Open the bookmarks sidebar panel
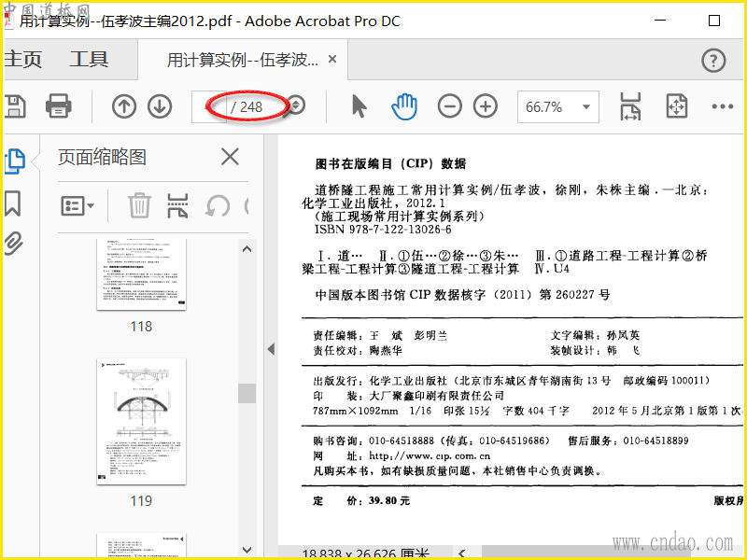The width and height of the screenshot is (747, 560). click(x=13, y=203)
